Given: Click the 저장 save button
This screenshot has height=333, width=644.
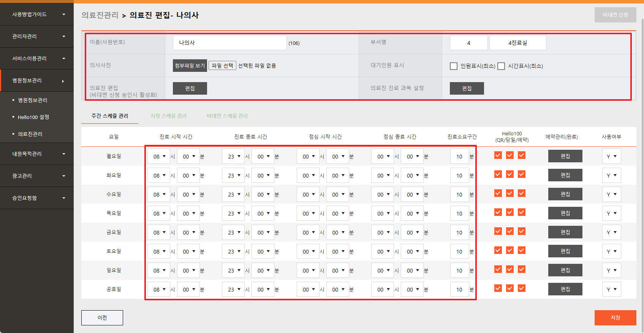Looking at the screenshot, I should click(x=615, y=318).
